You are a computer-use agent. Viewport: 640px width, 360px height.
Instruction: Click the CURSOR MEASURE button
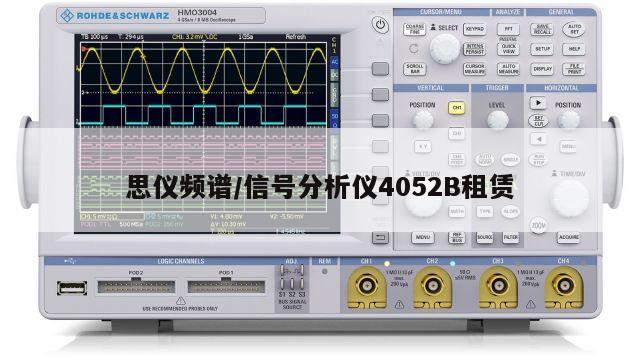click(x=475, y=69)
